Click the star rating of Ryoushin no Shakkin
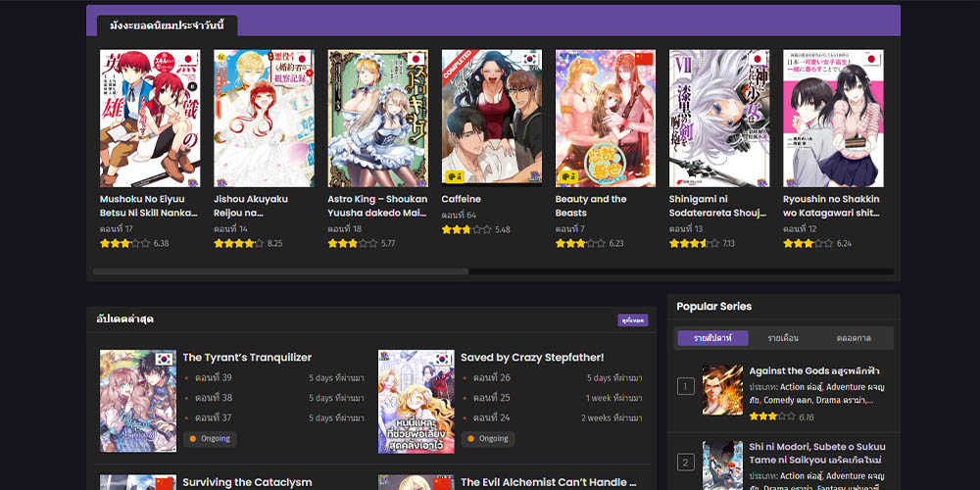The image size is (980, 490). 808,243
